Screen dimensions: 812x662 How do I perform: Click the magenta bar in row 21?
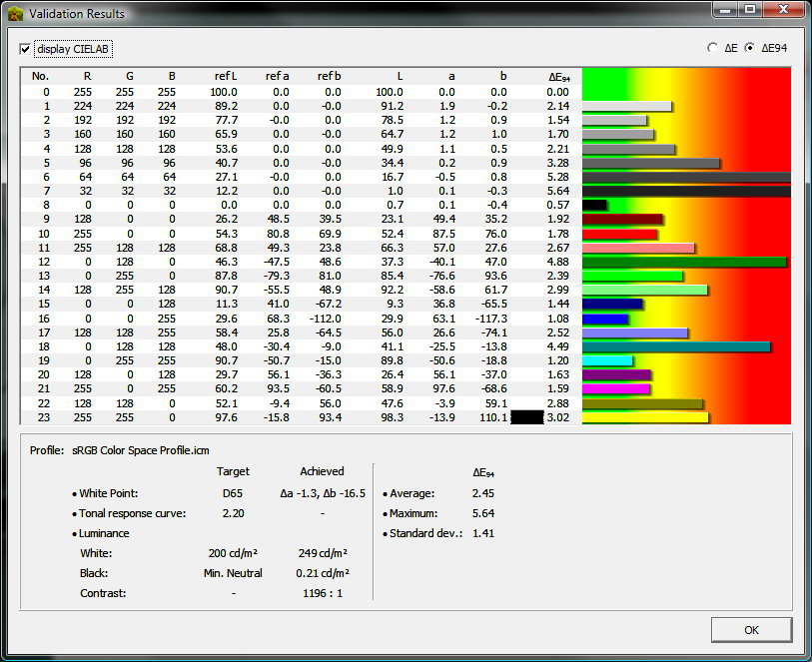(x=615, y=388)
